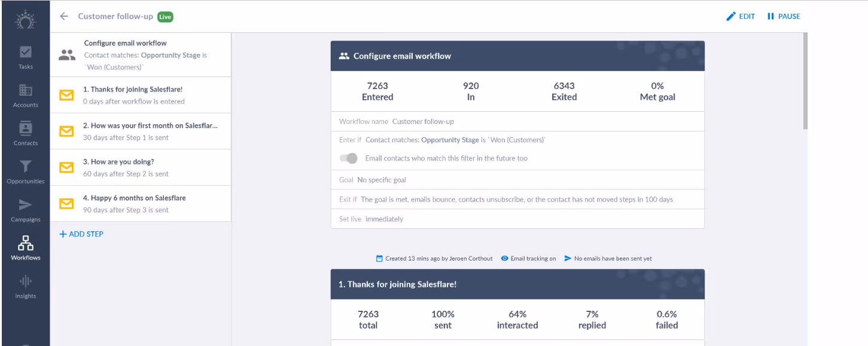
Task: Enable emailing future contacts matching this filter
Action: pos(349,158)
